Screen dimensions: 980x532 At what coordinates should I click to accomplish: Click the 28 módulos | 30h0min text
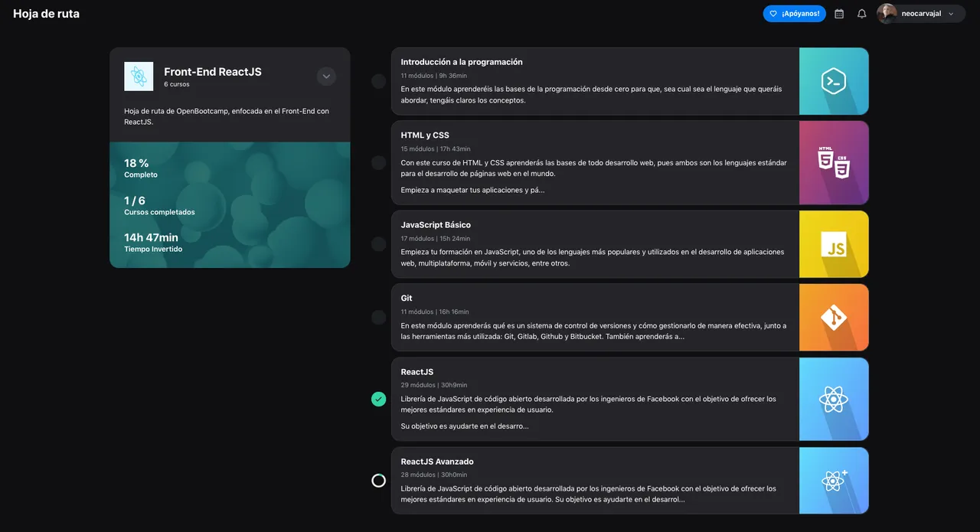(433, 475)
